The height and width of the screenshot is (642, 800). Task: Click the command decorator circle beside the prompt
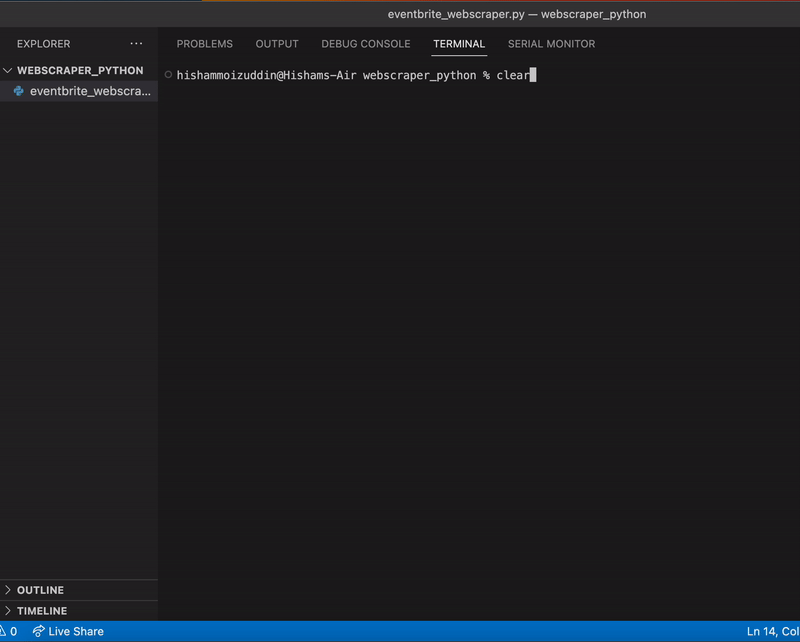167,74
